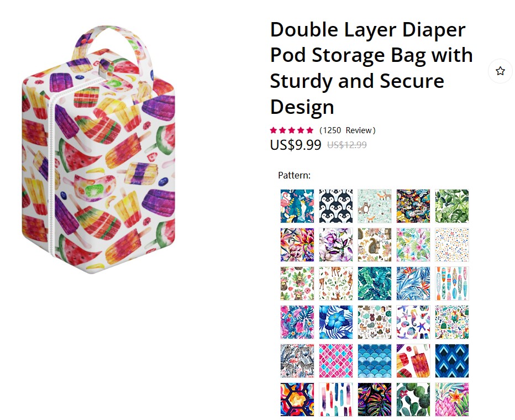
Task: Choose the surfboards pattern swatch
Action: point(452,283)
